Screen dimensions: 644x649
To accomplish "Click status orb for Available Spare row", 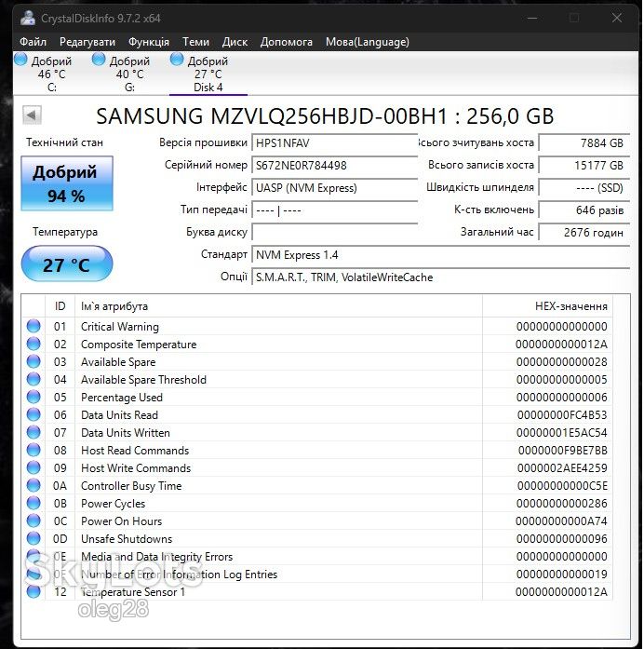I will 34,362.
